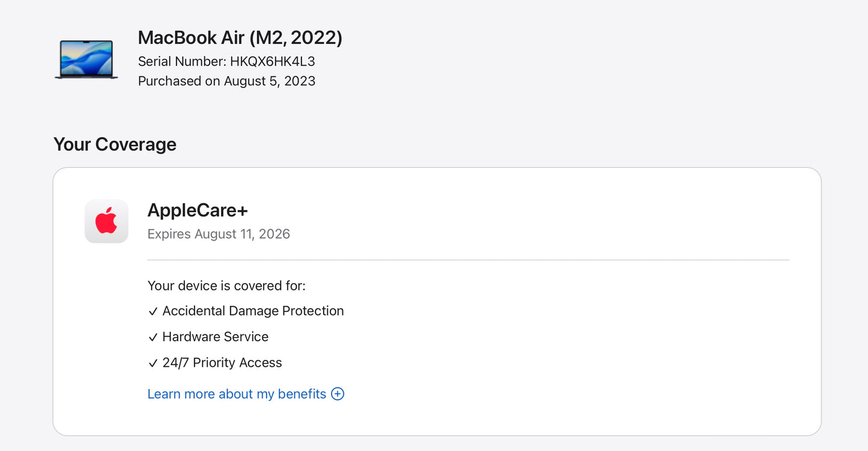Click the AppleCare+ plan title
The image size is (868, 451).
pos(198,210)
